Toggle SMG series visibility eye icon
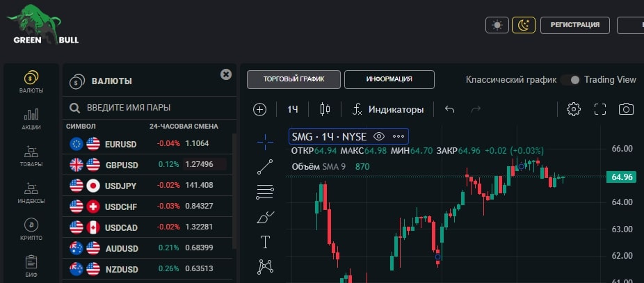The width and height of the screenshot is (644, 283). point(379,136)
